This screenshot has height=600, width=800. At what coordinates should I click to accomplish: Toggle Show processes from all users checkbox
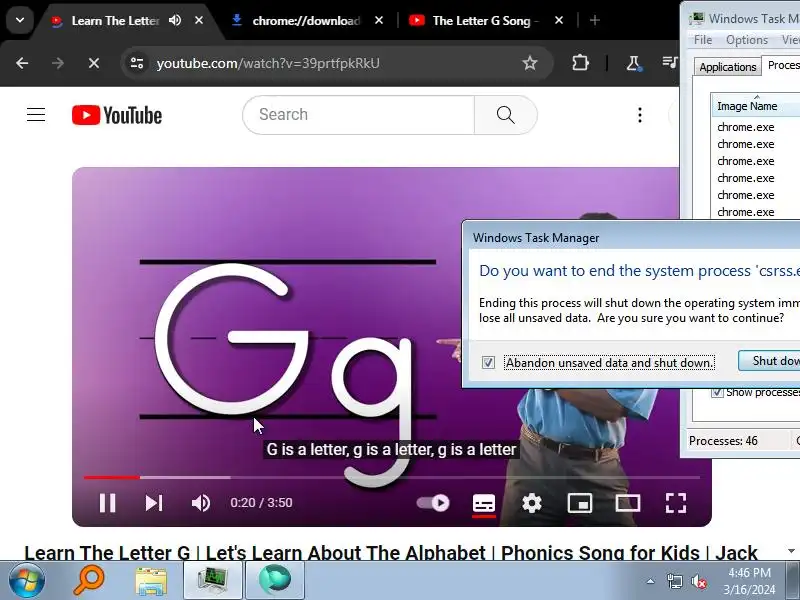[x=717, y=392]
